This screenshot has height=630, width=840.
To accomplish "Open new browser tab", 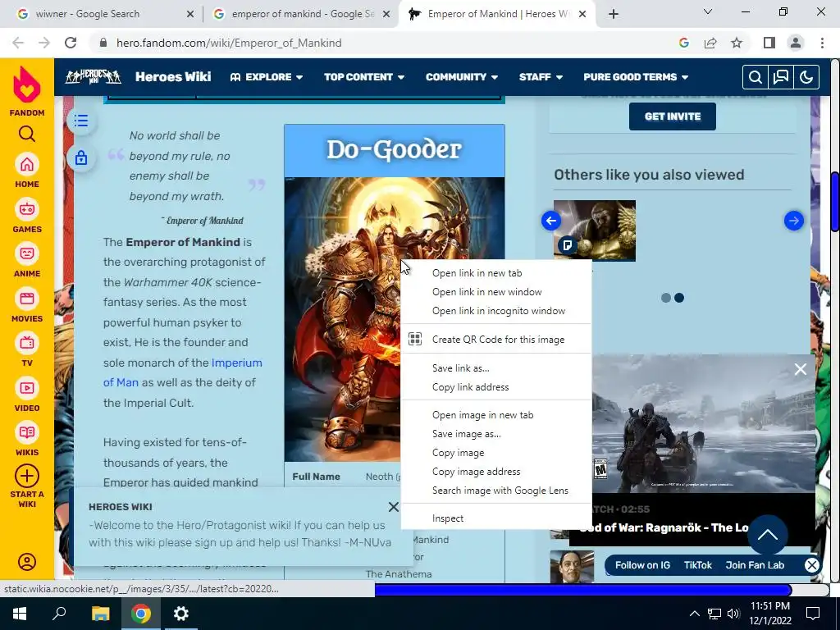I will (614, 15).
